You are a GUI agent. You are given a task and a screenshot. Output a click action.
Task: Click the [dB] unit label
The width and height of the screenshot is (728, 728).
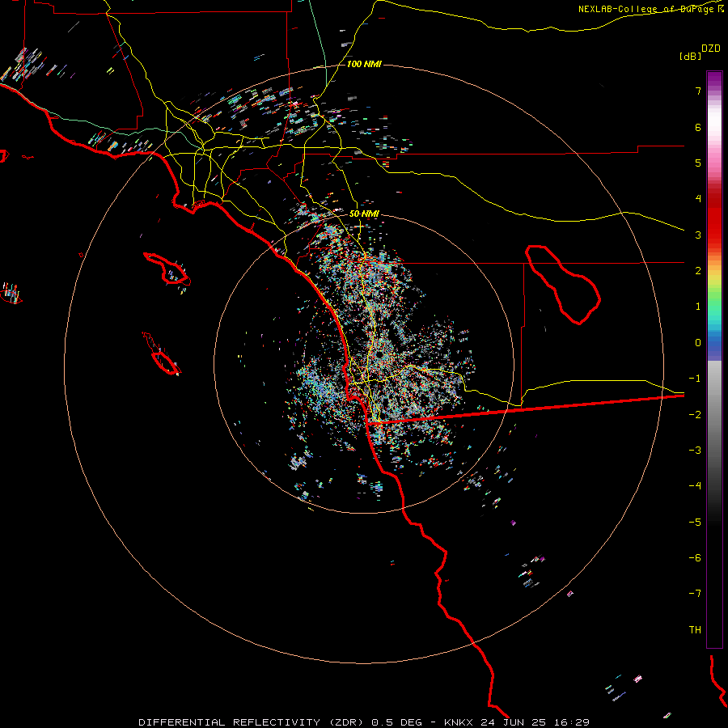point(690,56)
